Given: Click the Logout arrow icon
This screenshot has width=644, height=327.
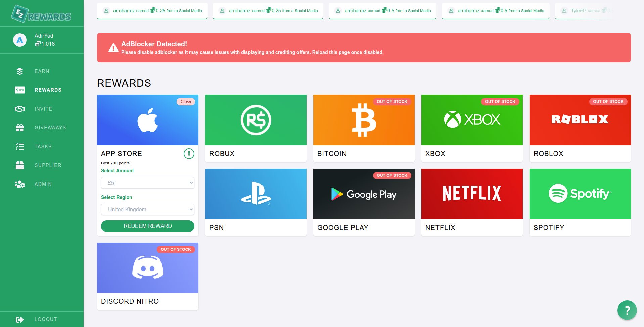Looking at the screenshot, I should coord(20,319).
